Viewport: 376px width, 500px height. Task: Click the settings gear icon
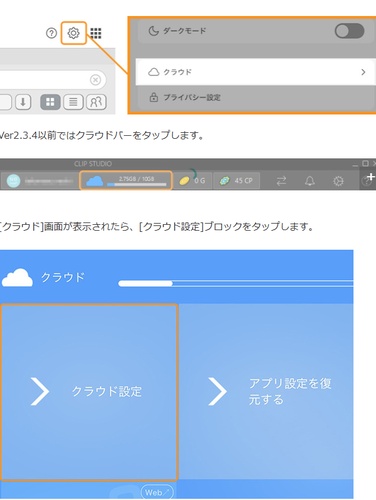pyautogui.click(x=73, y=33)
